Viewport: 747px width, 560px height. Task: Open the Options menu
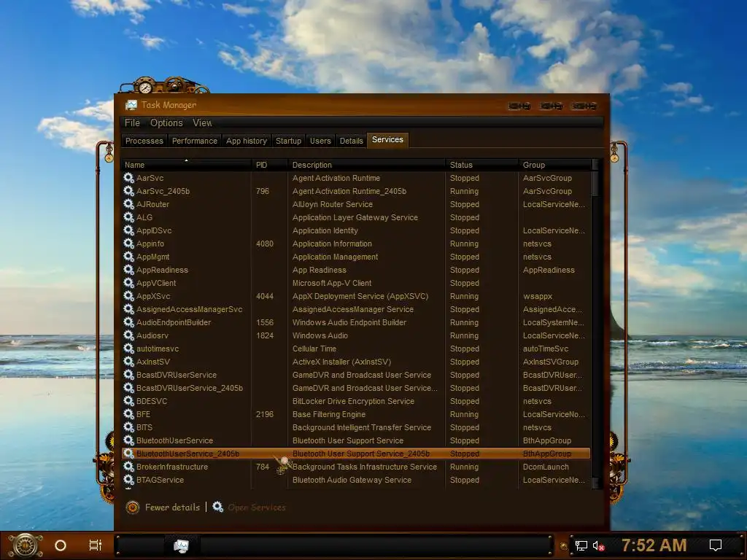tap(166, 122)
